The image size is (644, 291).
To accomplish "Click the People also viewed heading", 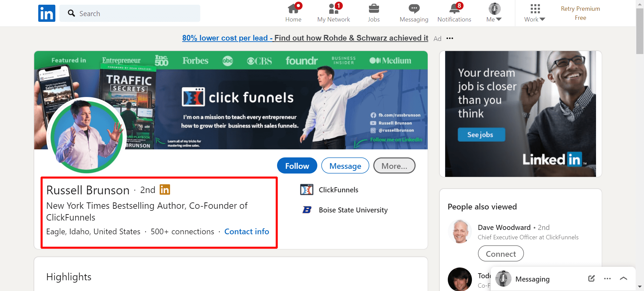I will point(482,207).
